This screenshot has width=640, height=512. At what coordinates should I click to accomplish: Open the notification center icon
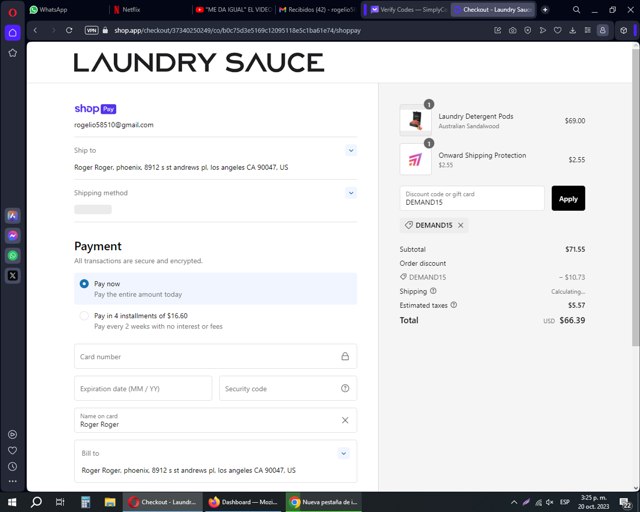pyautogui.click(x=625, y=503)
